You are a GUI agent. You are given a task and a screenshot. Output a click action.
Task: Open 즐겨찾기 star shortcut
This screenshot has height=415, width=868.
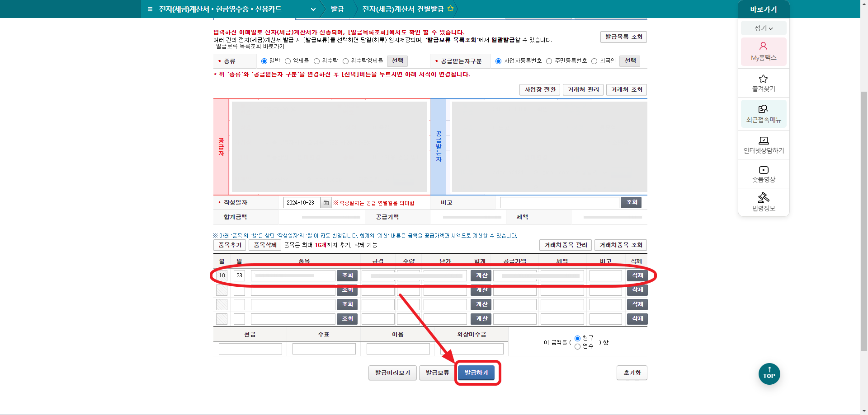coord(764,83)
